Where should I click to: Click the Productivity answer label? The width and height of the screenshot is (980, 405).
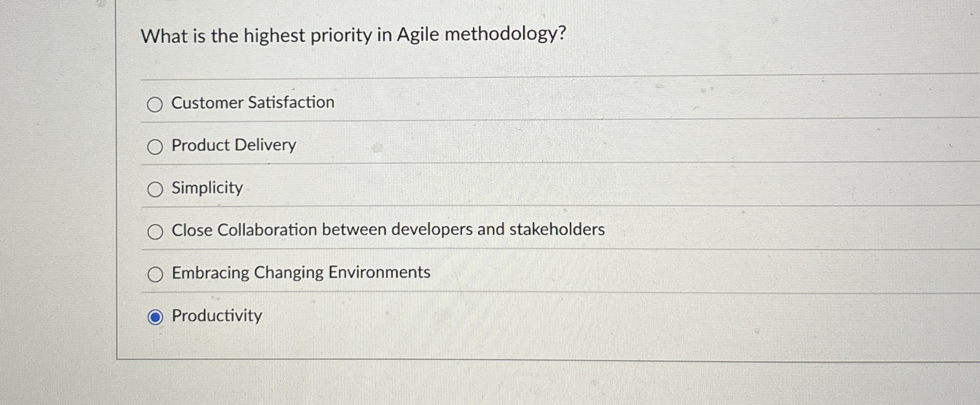pyautogui.click(x=216, y=316)
